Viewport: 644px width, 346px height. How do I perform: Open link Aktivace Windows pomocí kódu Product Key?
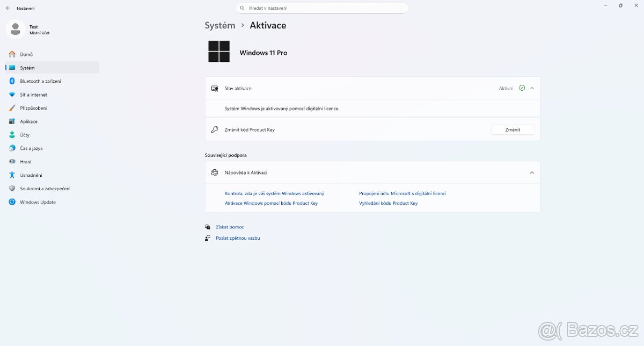pos(271,203)
